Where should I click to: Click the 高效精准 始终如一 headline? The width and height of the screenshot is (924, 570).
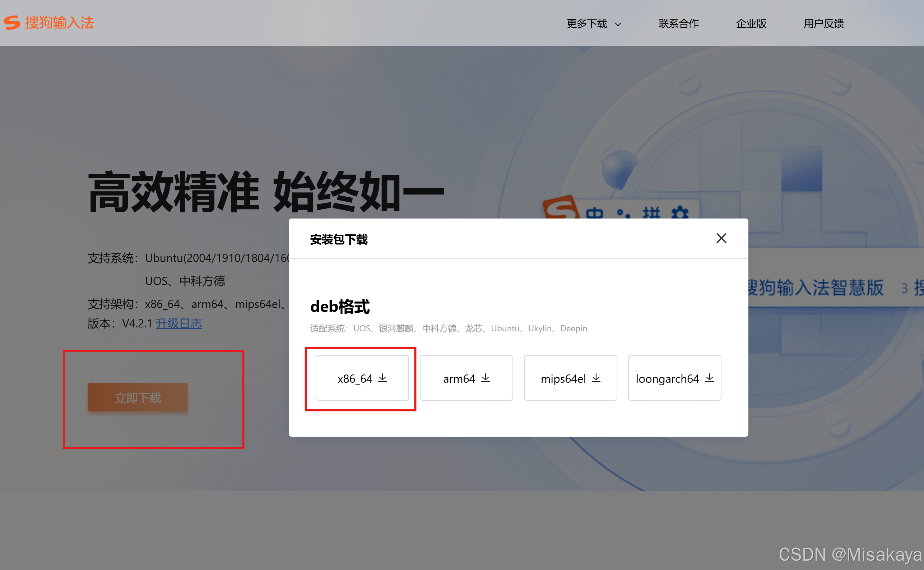pyautogui.click(x=266, y=192)
